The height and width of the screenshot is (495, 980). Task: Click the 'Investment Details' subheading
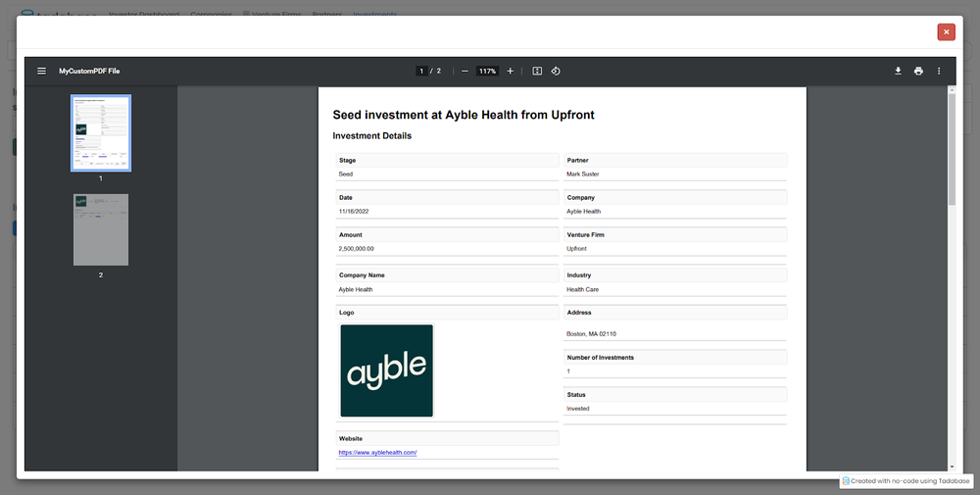371,135
